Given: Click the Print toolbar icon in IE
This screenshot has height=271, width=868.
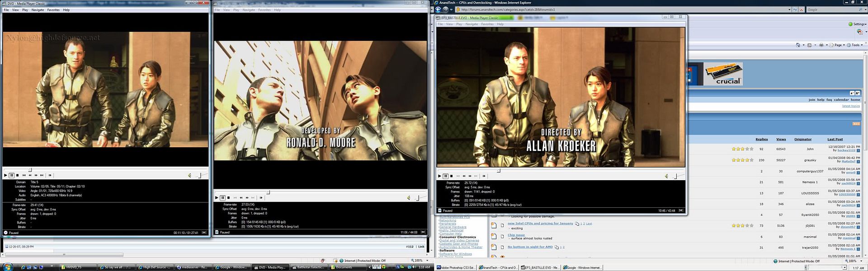Looking at the screenshot, I should click(x=821, y=45).
